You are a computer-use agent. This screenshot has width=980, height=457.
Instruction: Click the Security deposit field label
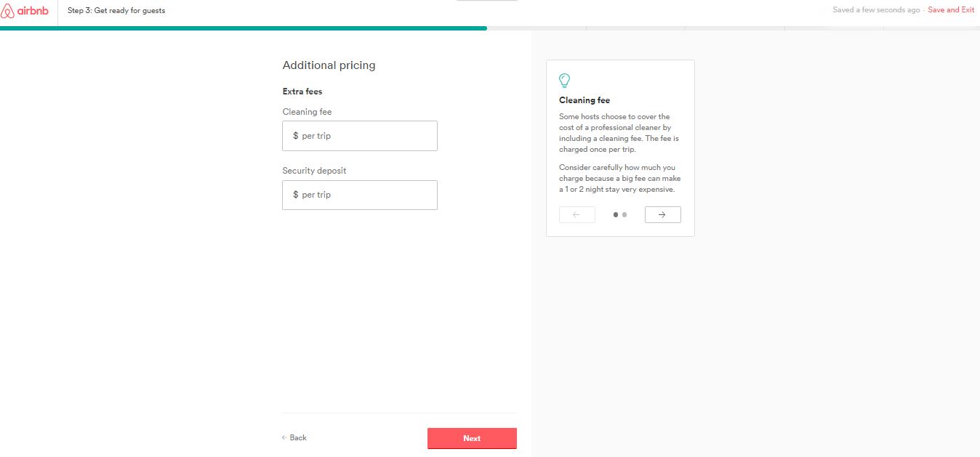[314, 171]
